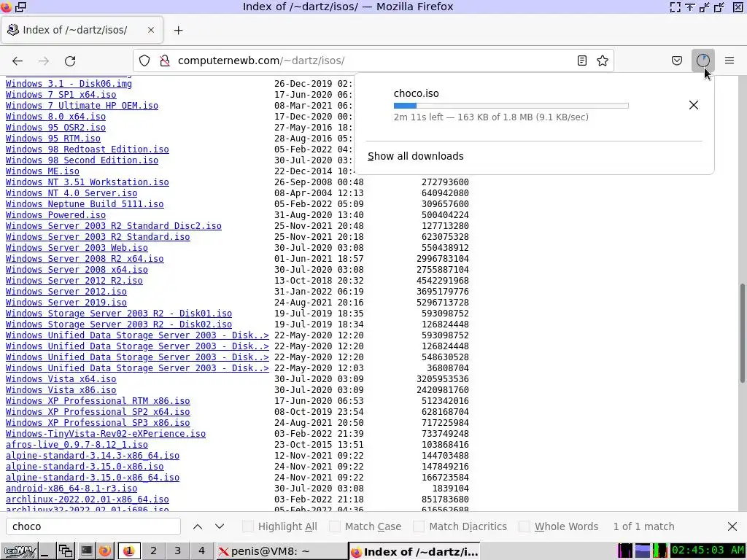Open afros-live_0.9.7-8.12_1.iso link

tap(76, 445)
